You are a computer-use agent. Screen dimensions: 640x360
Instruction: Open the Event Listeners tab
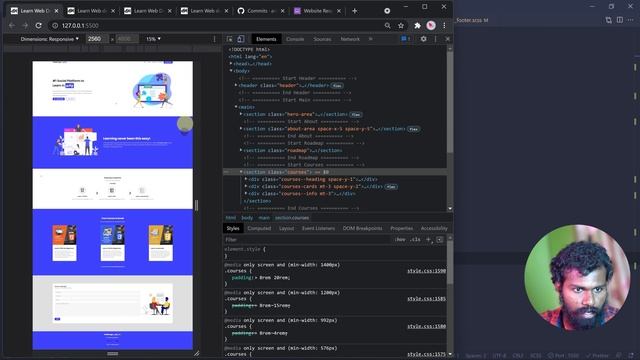(x=318, y=229)
